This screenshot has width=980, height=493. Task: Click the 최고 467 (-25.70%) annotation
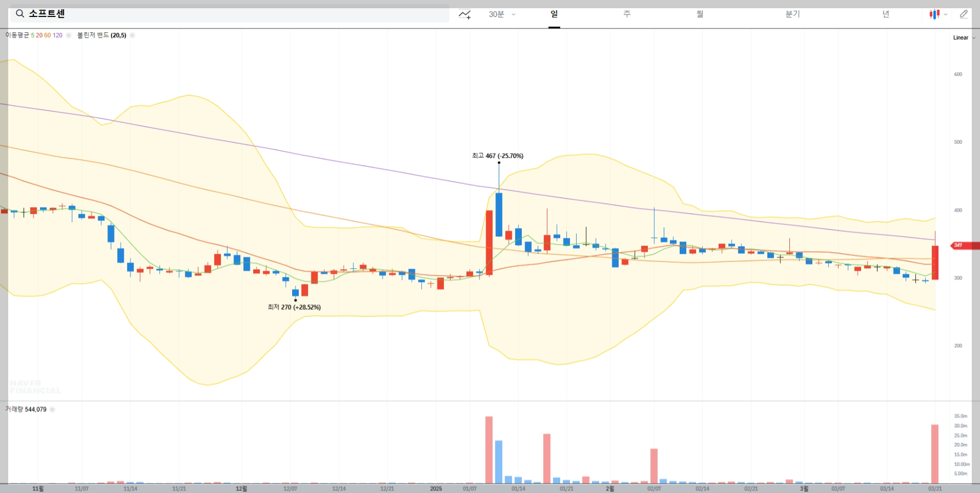point(498,156)
